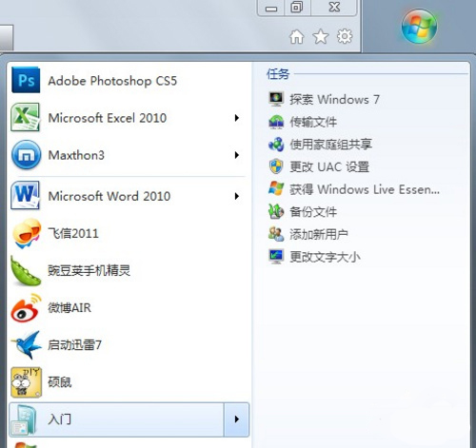Click the 入门 getting started icon
The height and width of the screenshot is (448, 476).
tap(24, 419)
